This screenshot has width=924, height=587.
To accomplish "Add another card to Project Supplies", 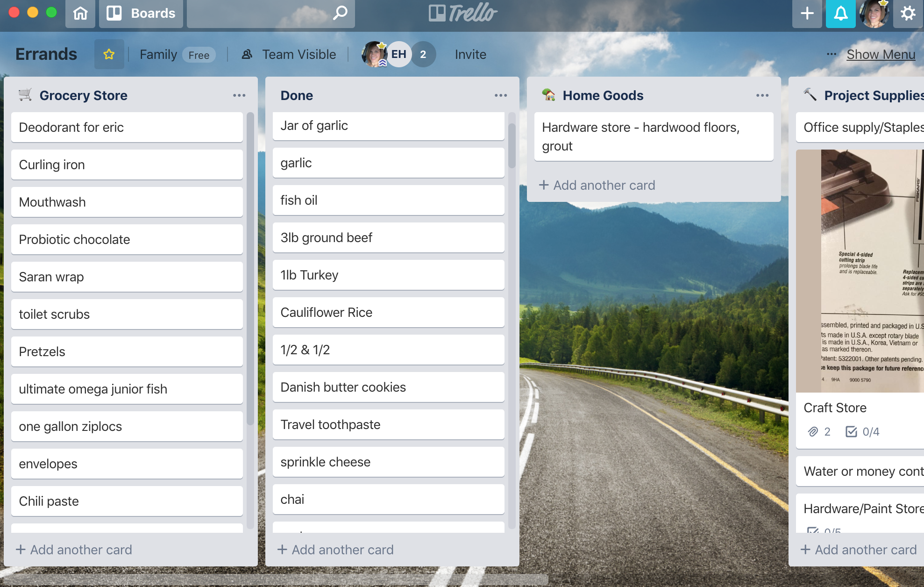I will pos(859,550).
